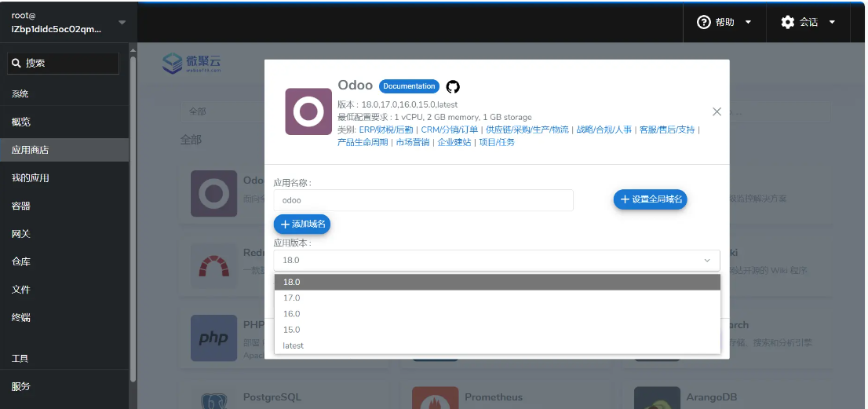Click the 设置全局域名 button
Viewport: 868px width, 409px height.
pyautogui.click(x=651, y=199)
